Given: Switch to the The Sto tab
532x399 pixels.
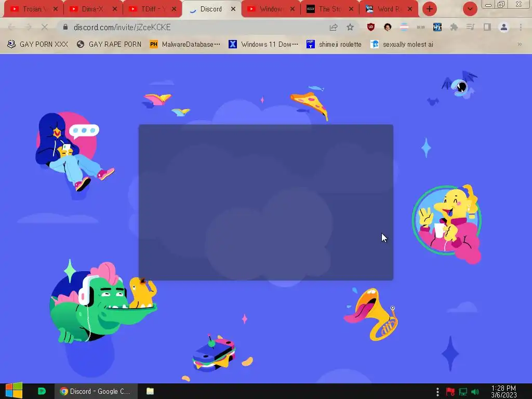Looking at the screenshot, I should click(x=329, y=9).
